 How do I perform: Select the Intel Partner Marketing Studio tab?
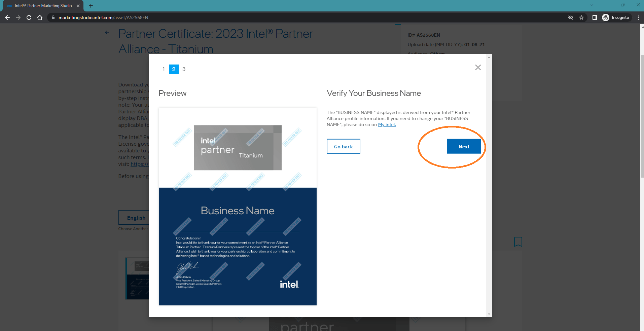click(x=43, y=6)
